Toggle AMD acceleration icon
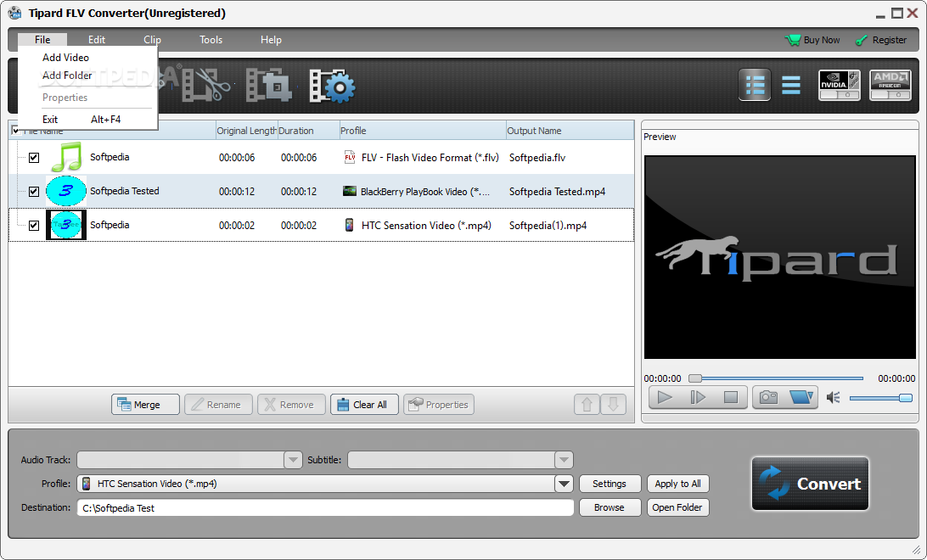927x560 pixels. point(890,85)
